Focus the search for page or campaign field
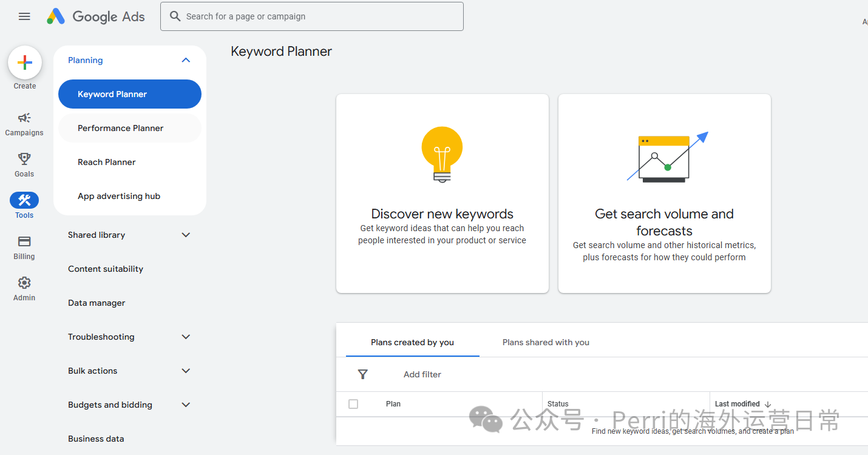 click(312, 16)
